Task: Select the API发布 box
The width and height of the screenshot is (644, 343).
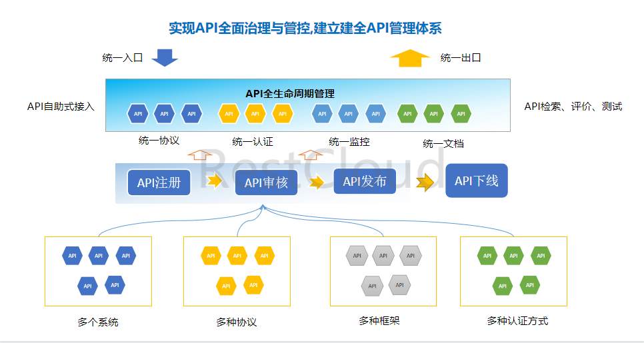Action: click(x=365, y=181)
